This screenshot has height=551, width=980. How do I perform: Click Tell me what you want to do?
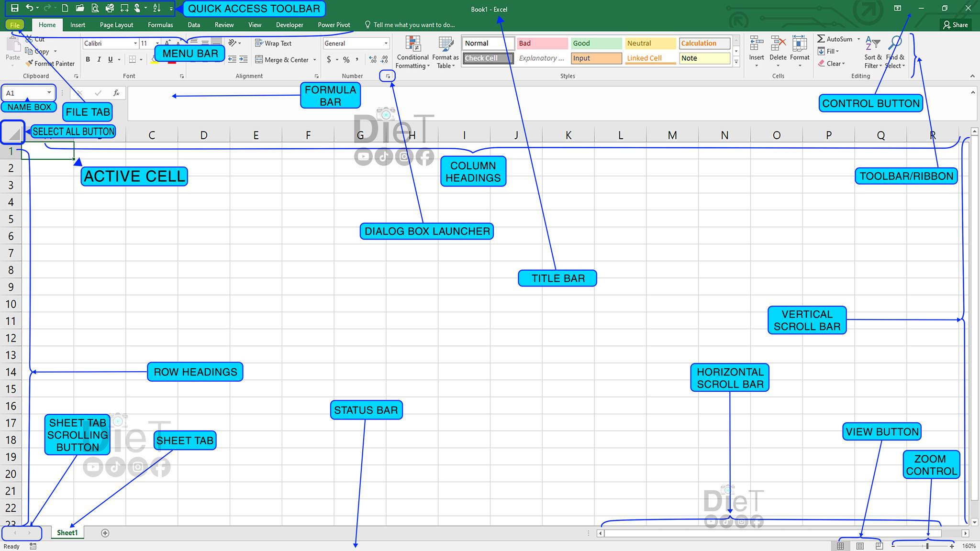coord(410,25)
